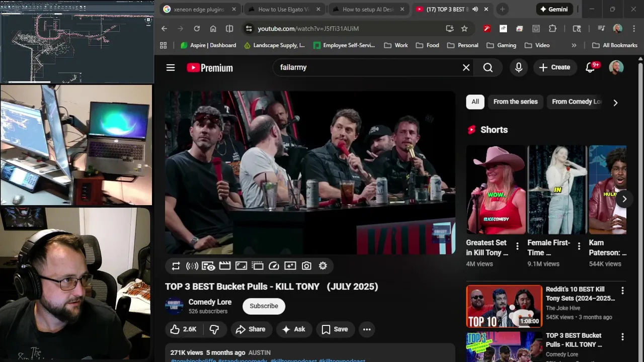This screenshot has width=644, height=362.
Task: Bookmark this page with the star
Action: click(464, 29)
